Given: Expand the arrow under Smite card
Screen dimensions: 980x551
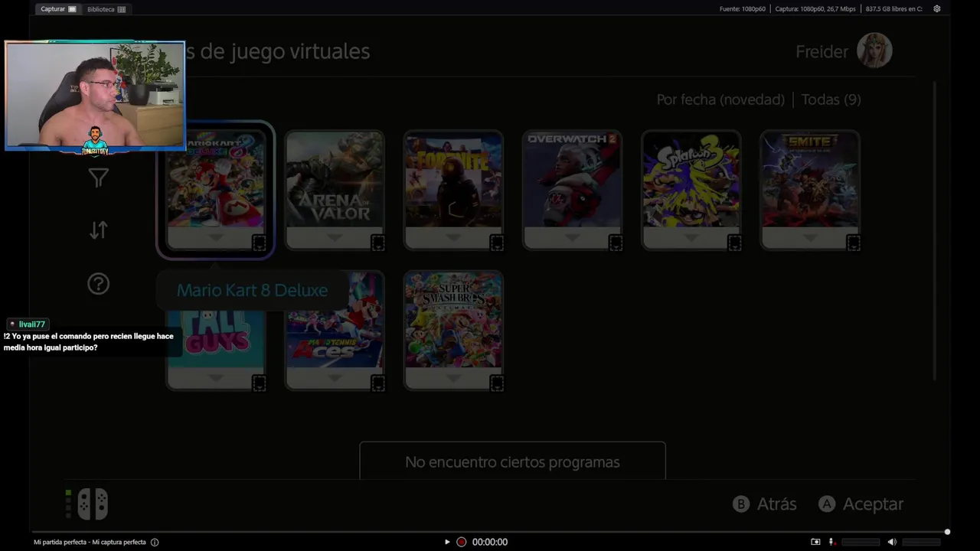Looking at the screenshot, I should pyautogui.click(x=809, y=238).
